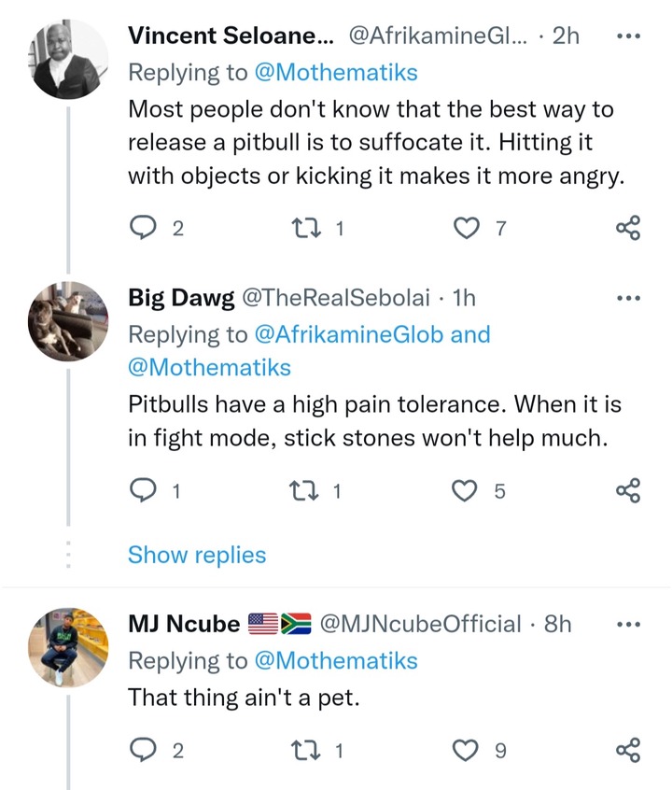Like Vincent Seloane's tweet

pos(465,227)
